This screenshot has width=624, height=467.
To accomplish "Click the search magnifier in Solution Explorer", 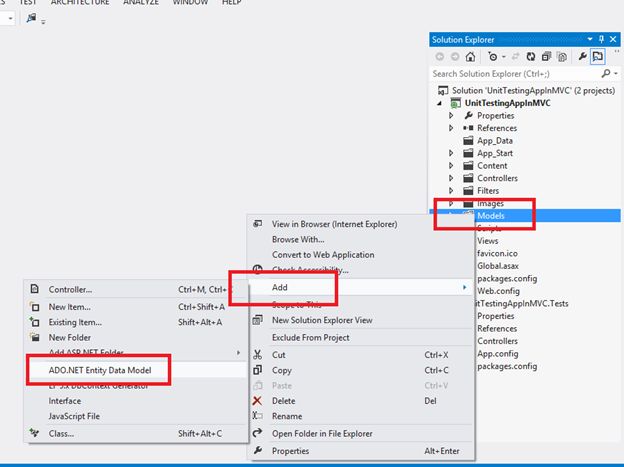I will 606,73.
